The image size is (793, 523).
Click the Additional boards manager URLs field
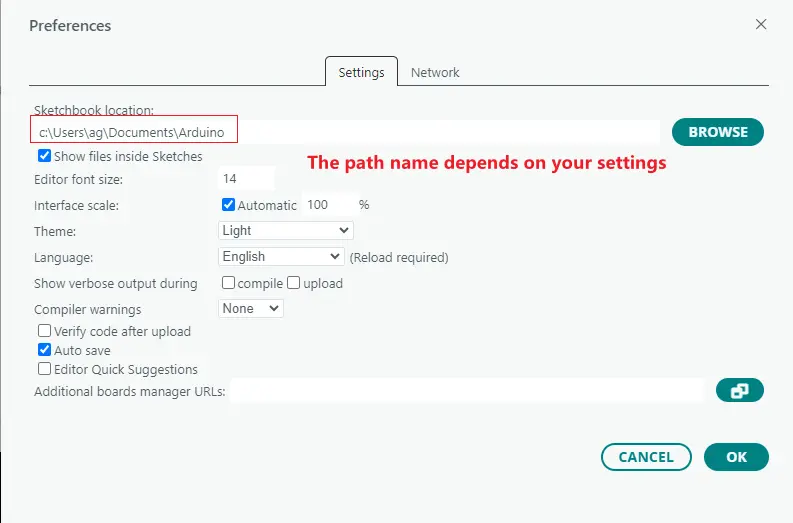click(x=468, y=391)
